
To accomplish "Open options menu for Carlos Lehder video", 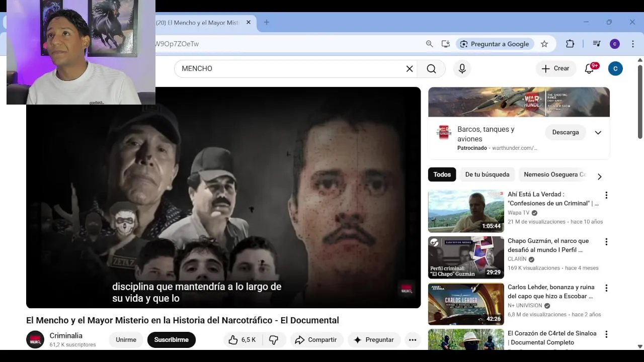I will point(606,288).
